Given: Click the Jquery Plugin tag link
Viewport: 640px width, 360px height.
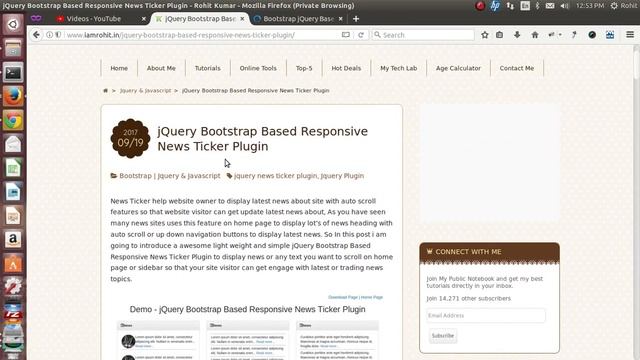Looking at the screenshot, I should pos(342,176).
